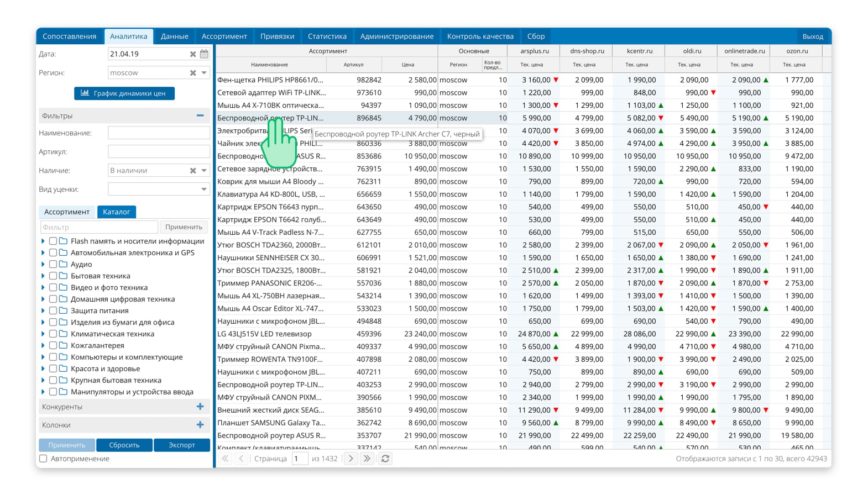The image size is (868, 495).
Task: Check the Бытовая техника category box
Action: pos(53,276)
